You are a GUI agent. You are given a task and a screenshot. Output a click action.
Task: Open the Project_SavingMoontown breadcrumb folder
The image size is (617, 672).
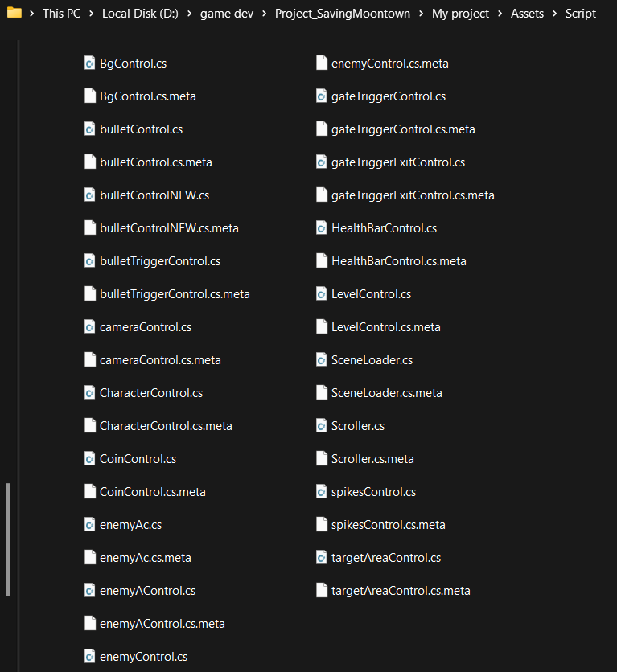point(343,14)
